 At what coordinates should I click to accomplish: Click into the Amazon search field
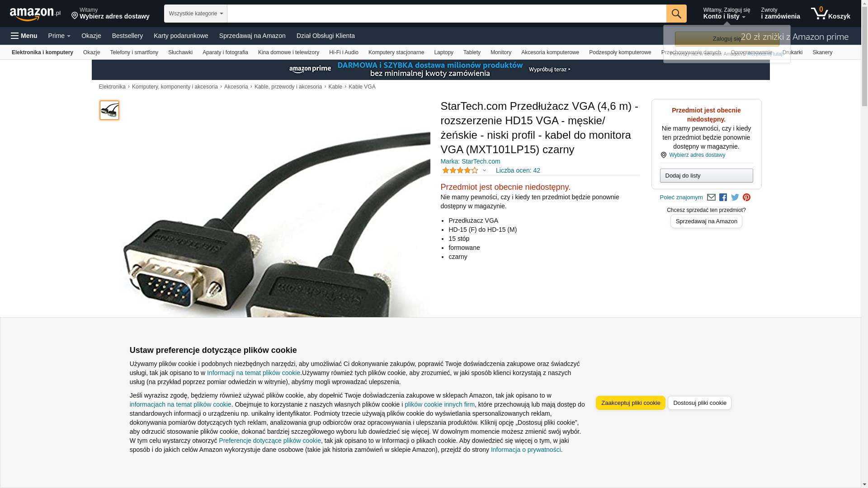click(x=447, y=14)
